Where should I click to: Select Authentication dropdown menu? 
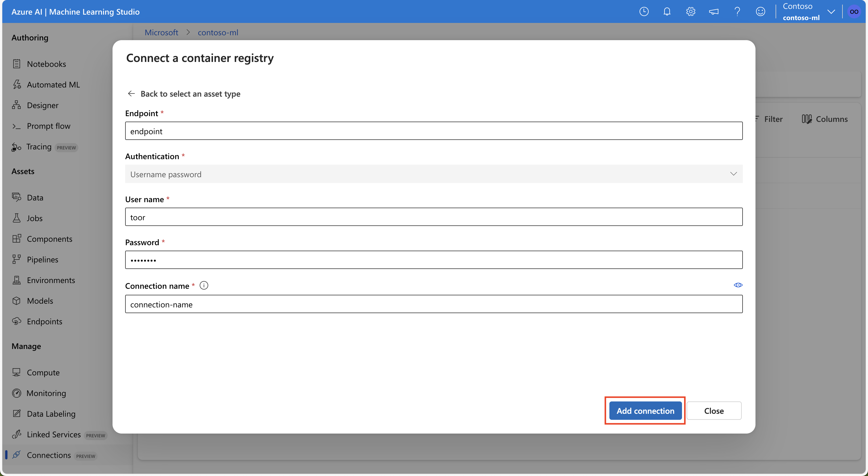tap(433, 173)
